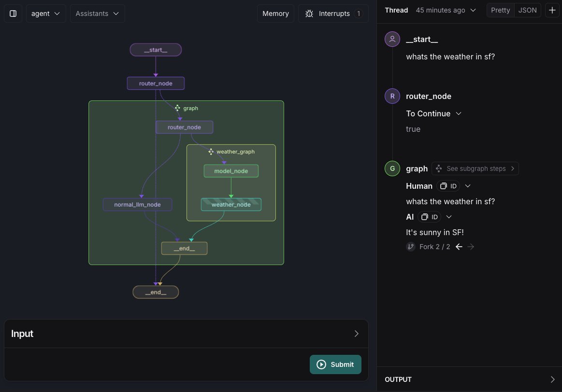562x392 pixels.
Task: Click the weather_graph subgraph icon
Action: 211,152
